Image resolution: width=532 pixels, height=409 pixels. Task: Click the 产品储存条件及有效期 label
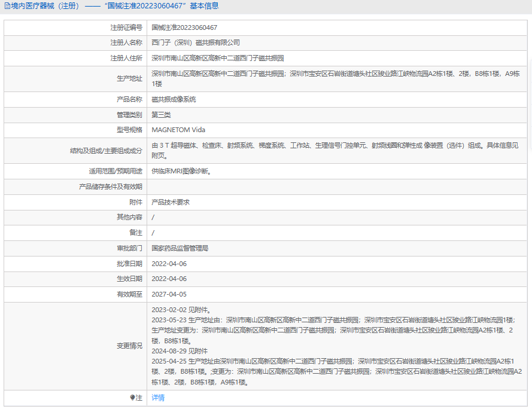pos(111,187)
